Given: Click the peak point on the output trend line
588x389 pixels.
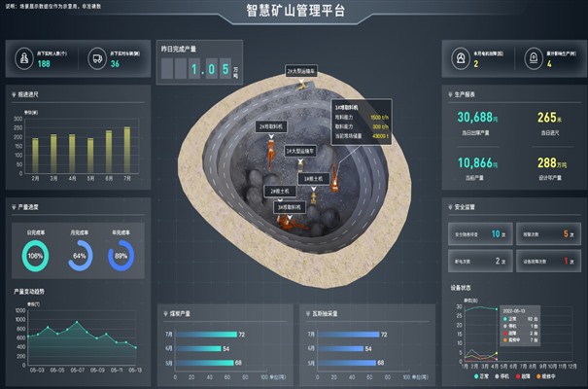Looking at the screenshot, I should tap(77, 322).
